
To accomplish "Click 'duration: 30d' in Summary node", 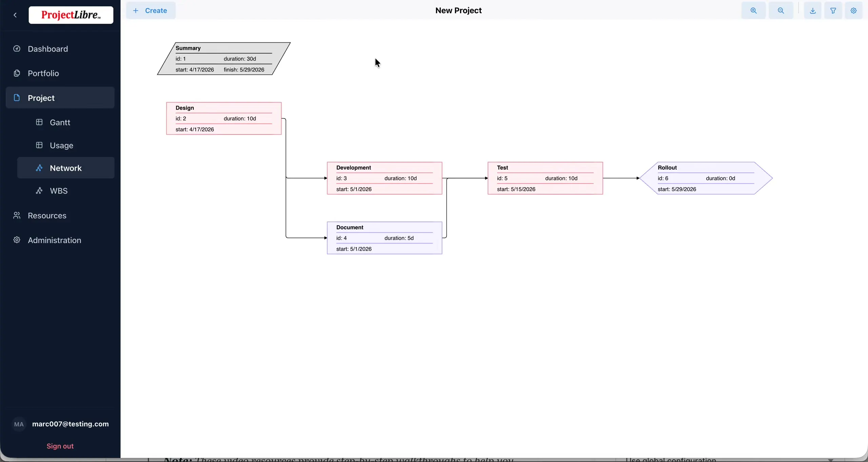I will [240, 59].
